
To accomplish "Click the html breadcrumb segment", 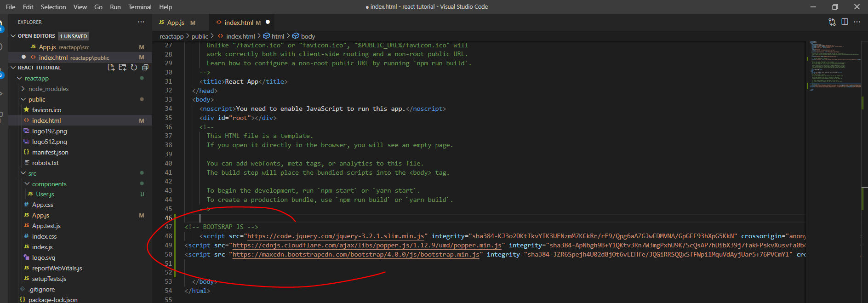I will pos(278,36).
